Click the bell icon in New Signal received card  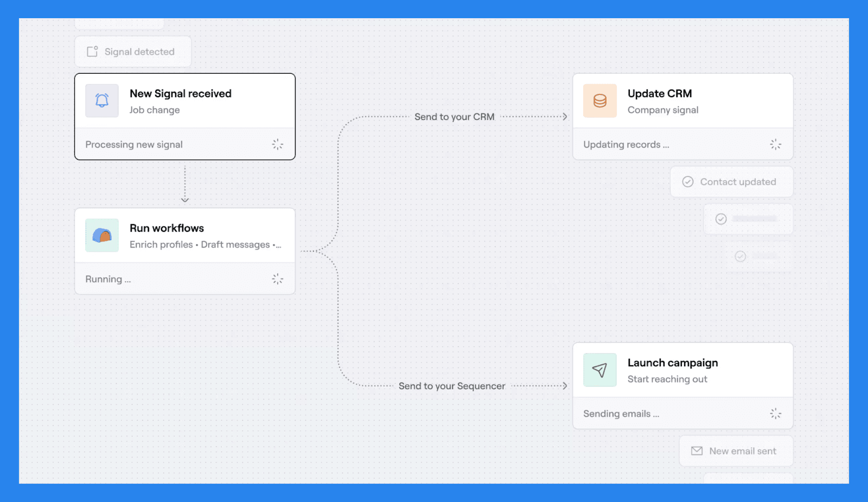102,101
